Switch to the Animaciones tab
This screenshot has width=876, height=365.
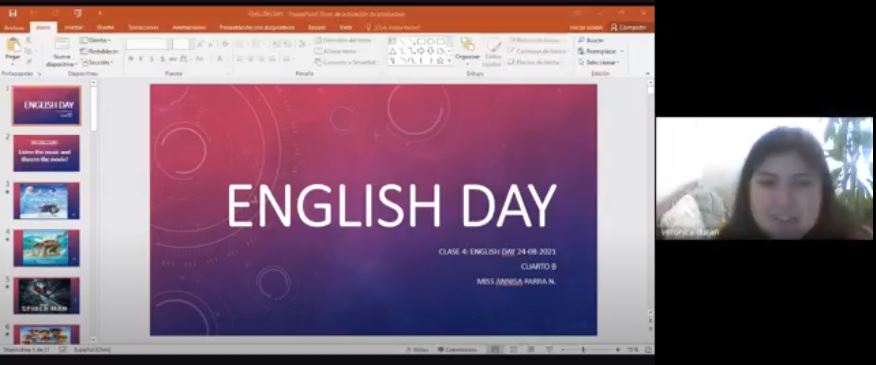[189, 27]
